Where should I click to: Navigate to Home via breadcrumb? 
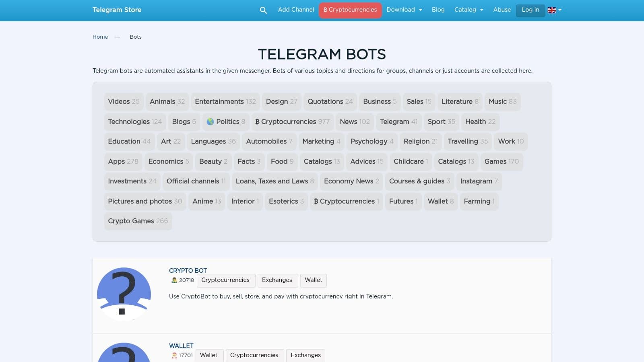coord(100,37)
